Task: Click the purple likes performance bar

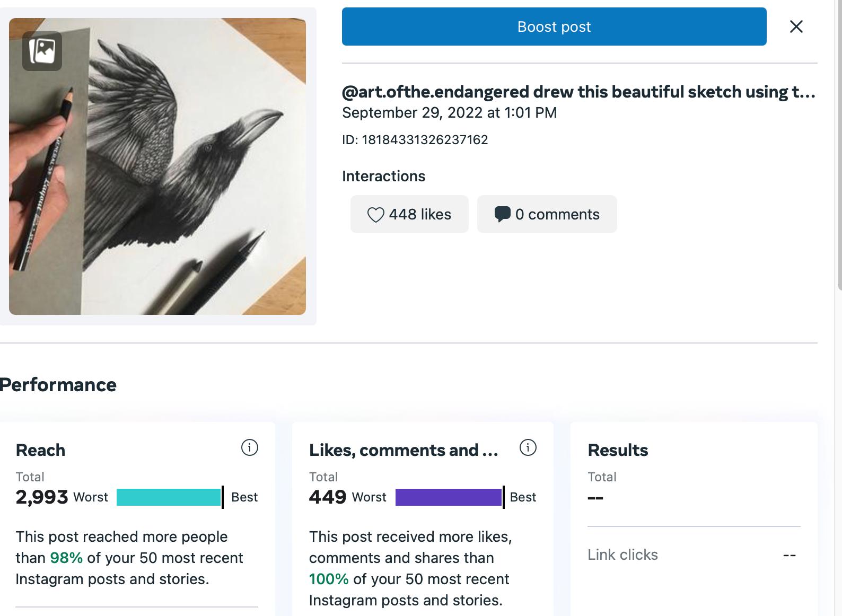Action: coord(449,497)
